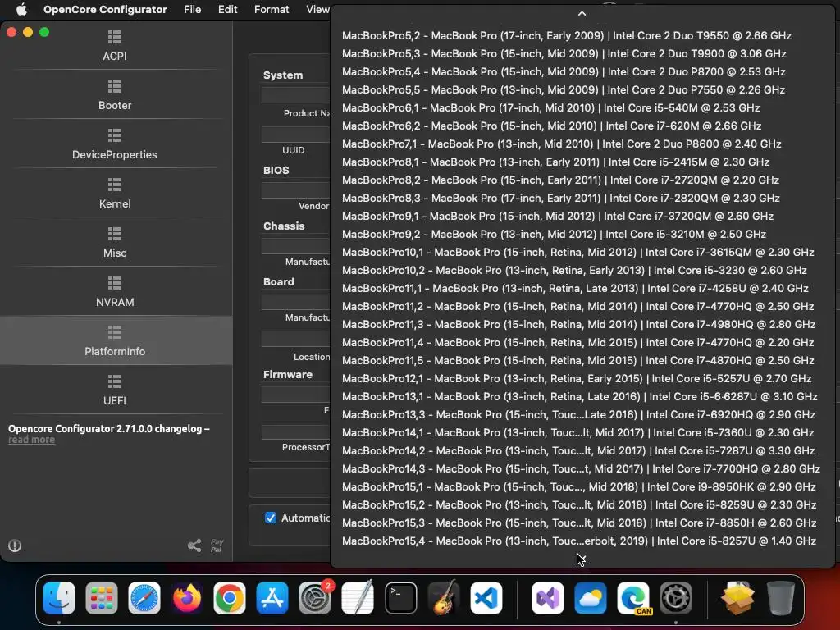Image resolution: width=840 pixels, height=630 pixels.
Task: Click the PayPal donate icon
Action: tap(217, 546)
